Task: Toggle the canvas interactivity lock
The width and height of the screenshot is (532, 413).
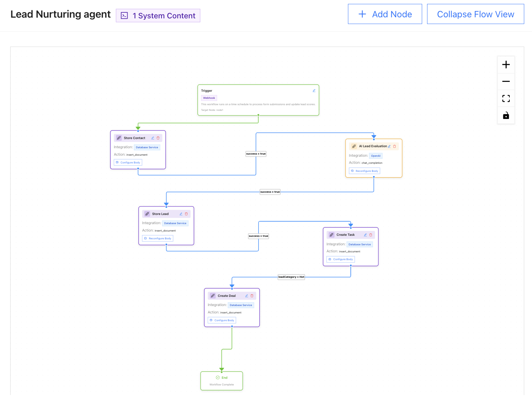Action: 506,115
